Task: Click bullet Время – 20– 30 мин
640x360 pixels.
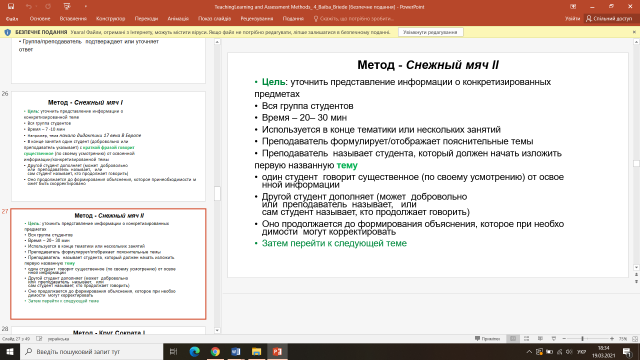Action: (x=304, y=118)
